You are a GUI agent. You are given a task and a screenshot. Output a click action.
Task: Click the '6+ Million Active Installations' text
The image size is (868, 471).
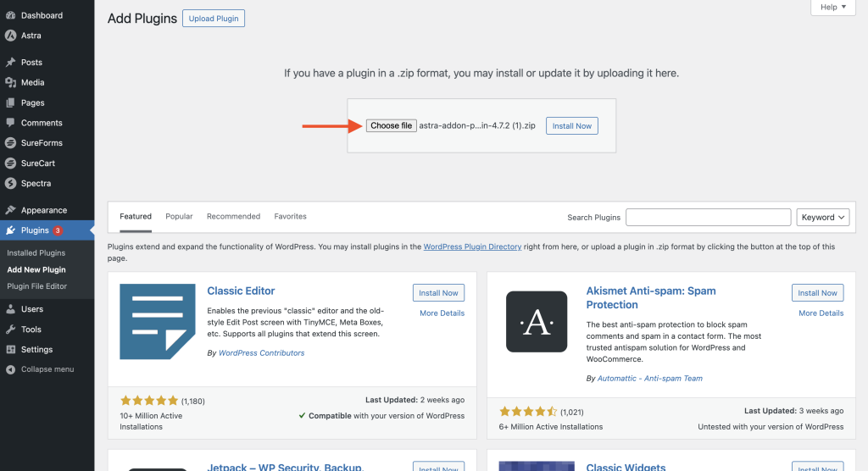551,427
